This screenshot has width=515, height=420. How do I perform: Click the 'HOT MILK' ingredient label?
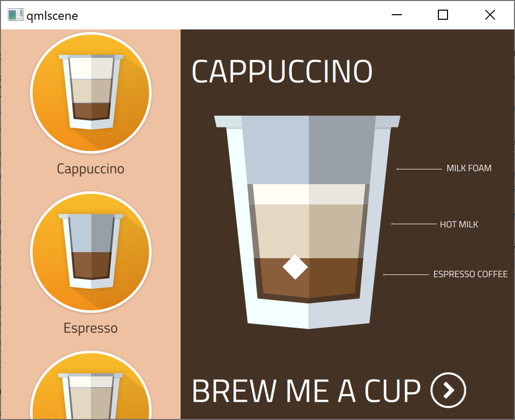tap(459, 224)
